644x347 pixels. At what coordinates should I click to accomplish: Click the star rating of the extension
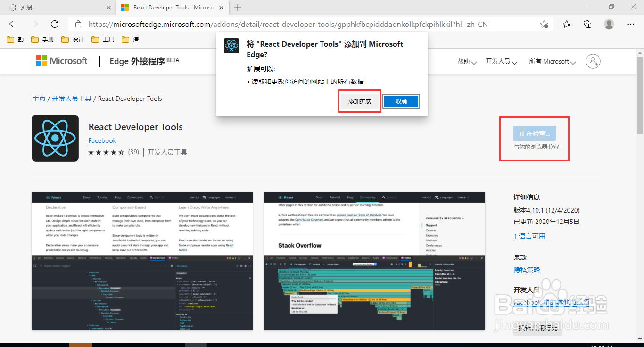pos(107,152)
